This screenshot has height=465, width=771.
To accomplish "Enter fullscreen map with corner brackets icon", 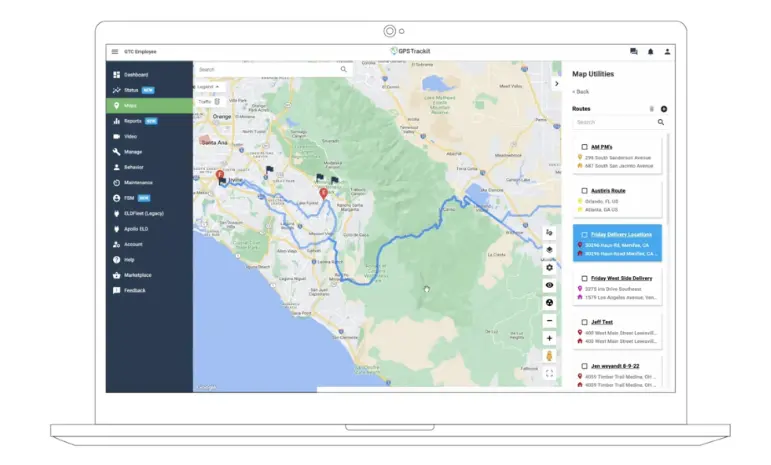I will click(x=549, y=374).
